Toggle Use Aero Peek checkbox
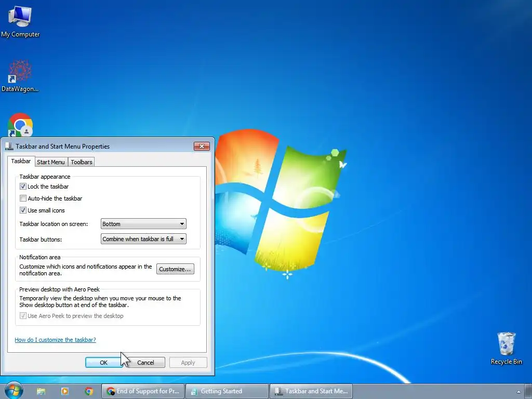This screenshot has height=399, width=532. point(23,316)
